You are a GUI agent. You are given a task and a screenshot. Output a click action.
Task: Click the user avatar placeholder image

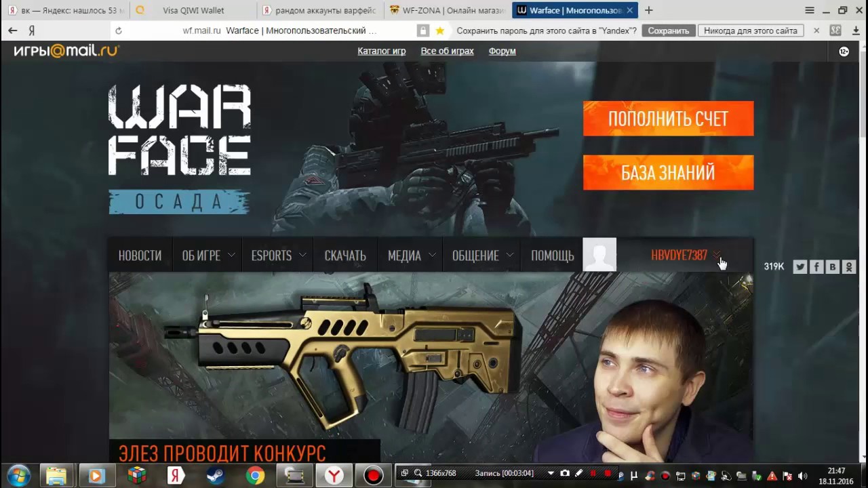tap(599, 255)
